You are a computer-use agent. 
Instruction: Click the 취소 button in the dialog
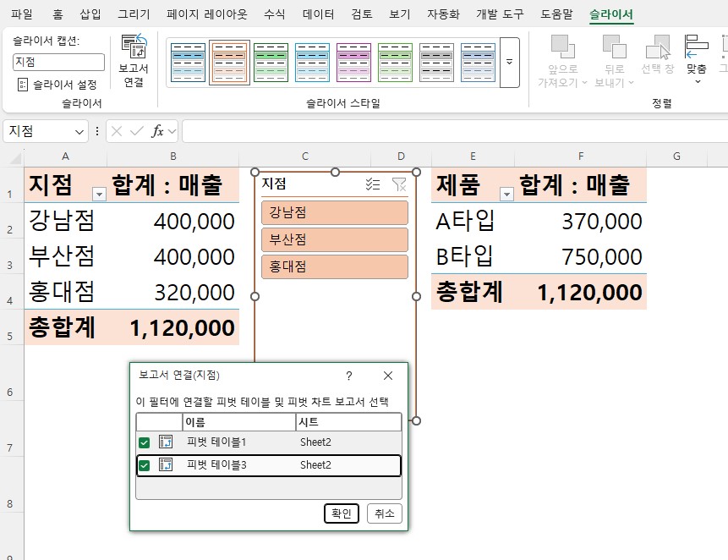point(386,513)
